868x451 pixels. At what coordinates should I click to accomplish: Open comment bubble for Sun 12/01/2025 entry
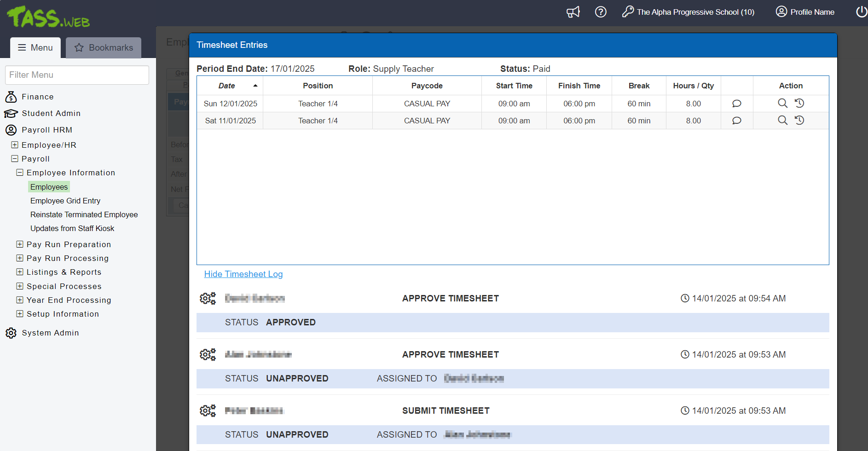(x=736, y=104)
